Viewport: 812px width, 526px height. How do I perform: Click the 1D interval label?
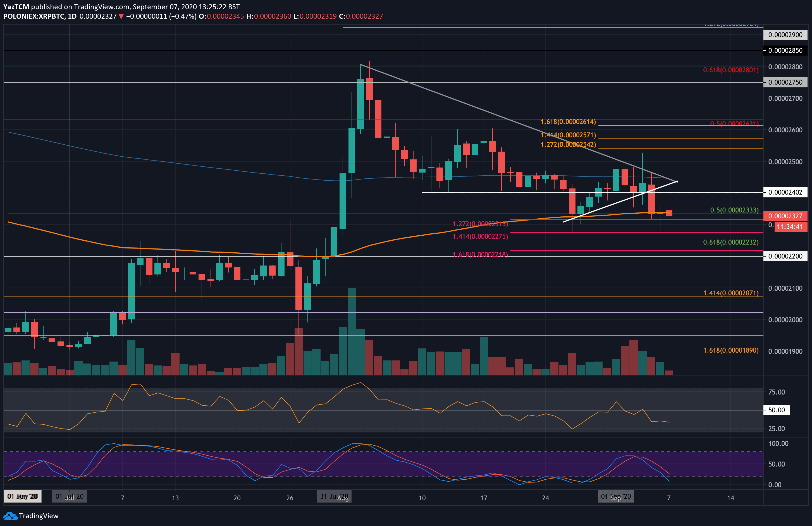click(72, 16)
